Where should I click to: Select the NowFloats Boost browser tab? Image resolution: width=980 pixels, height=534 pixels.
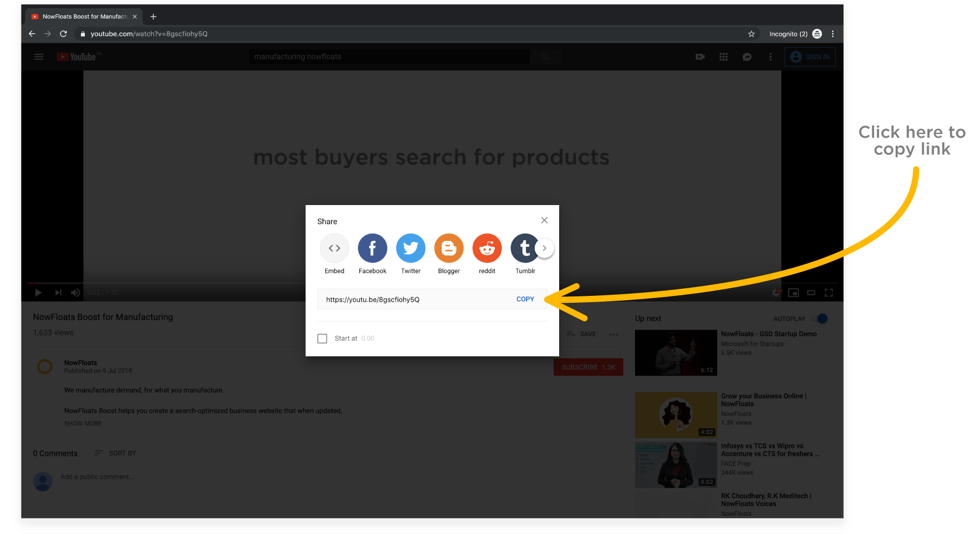click(84, 17)
